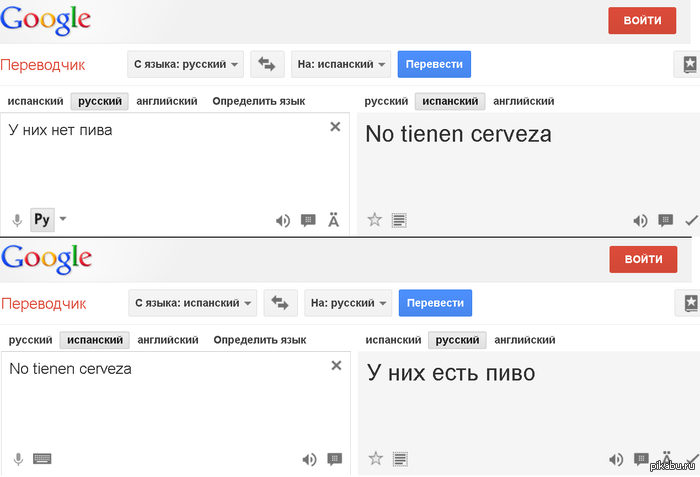Screen dimensions: 700x477
Task: Click into the 'У них нет пива' text field
Action: click(175, 161)
